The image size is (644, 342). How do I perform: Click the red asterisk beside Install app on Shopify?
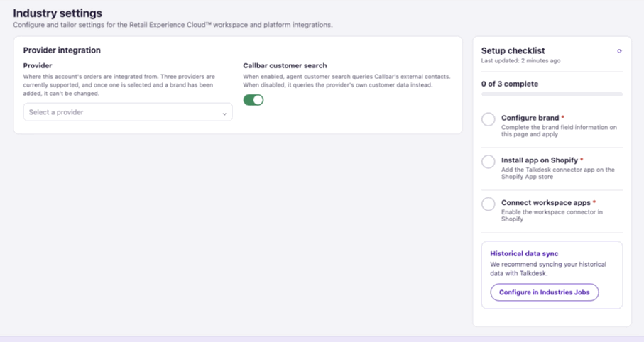tap(582, 160)
